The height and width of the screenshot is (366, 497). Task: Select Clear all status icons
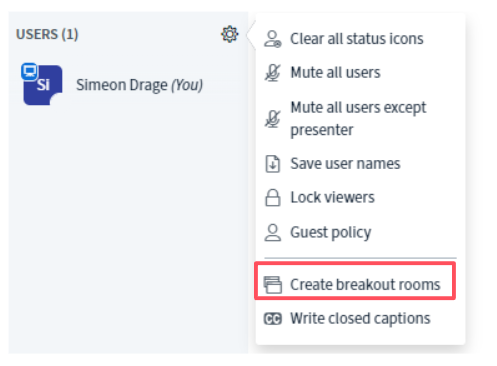356,39
